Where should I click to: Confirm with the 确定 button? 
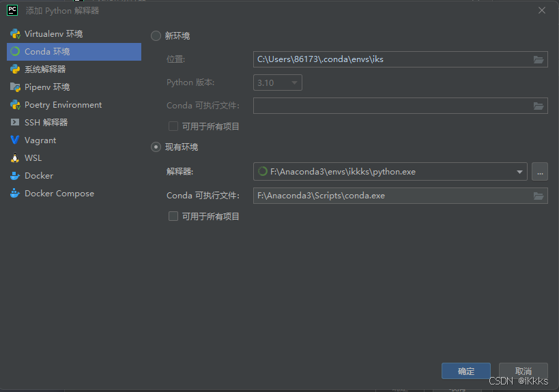pos(466,371)
